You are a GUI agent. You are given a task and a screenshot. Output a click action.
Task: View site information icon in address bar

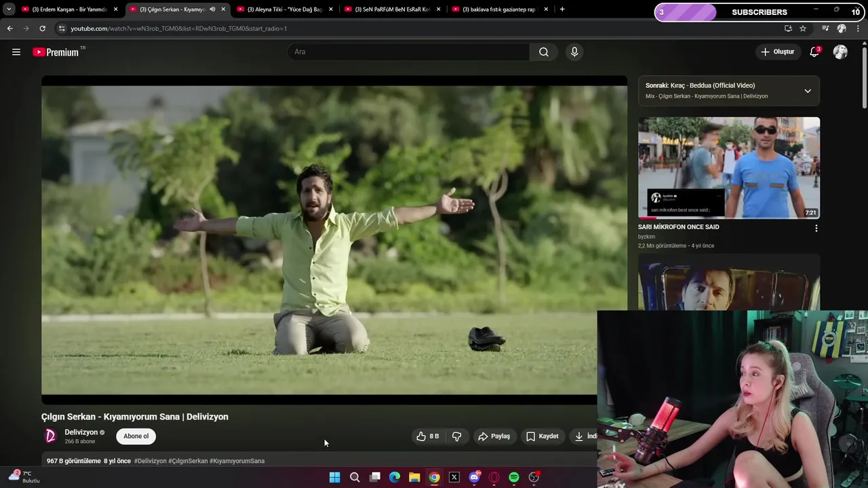62,28
